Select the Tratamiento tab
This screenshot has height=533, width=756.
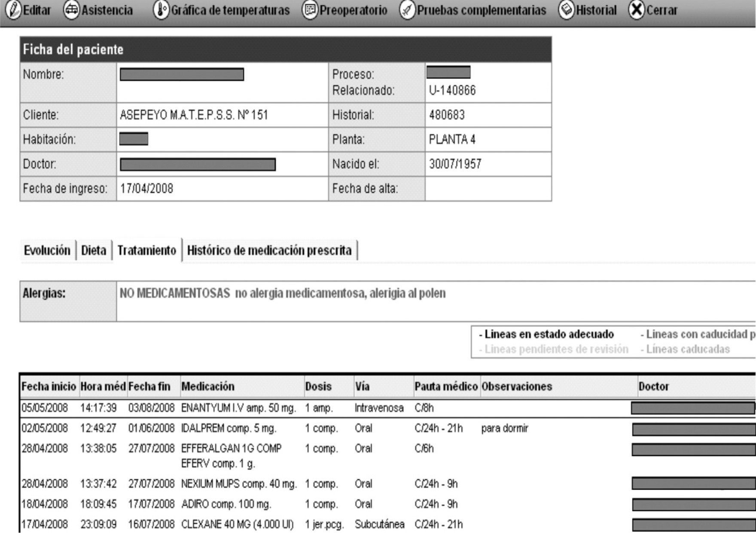(x=146, y=250)
